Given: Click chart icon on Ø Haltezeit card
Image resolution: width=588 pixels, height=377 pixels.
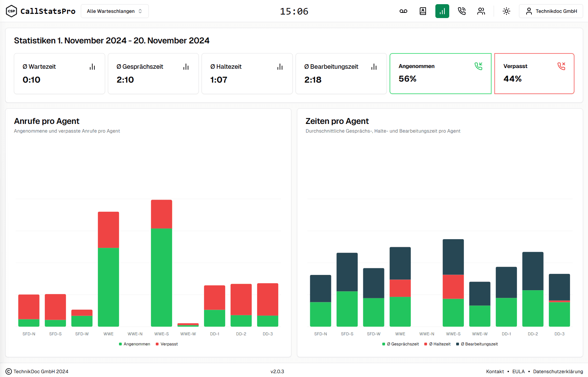Looking at the screenshot, I should pyautogui.click(x=280, y=67).
